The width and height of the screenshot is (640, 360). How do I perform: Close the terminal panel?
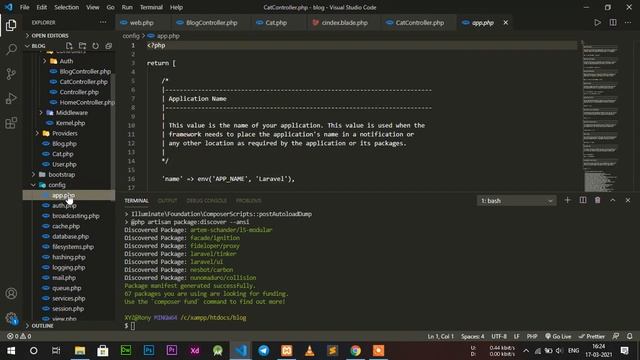(628, 200)
